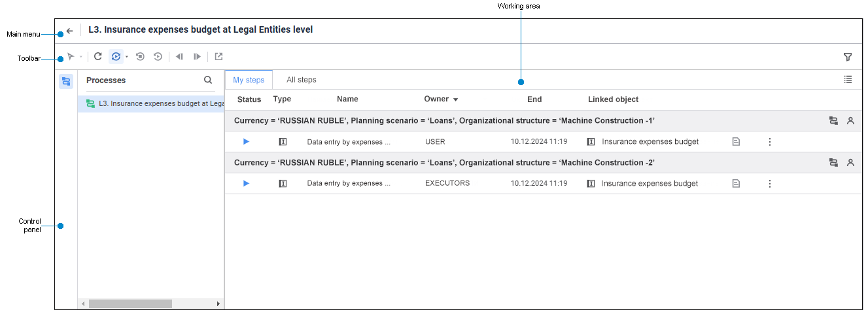Screen dimensions: 868x310
Task: Select the Machine Construction -1 group header
Action: (x=543, y=121)
